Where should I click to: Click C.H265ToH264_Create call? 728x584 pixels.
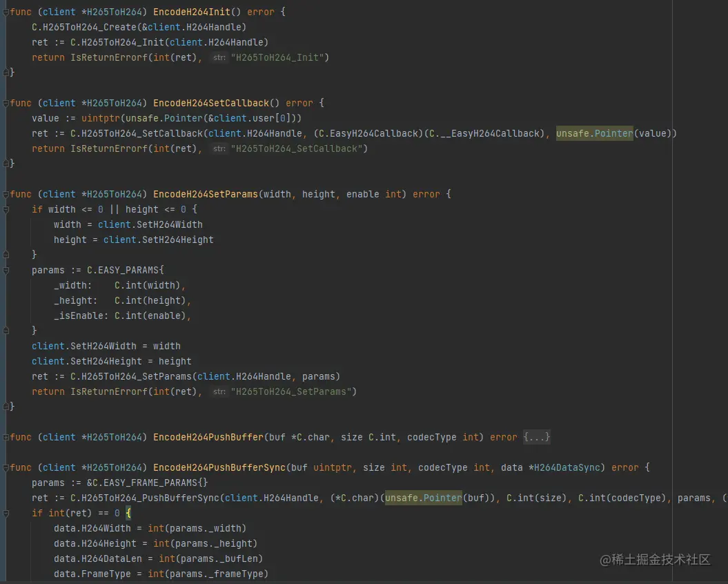(x=84, y=28)
